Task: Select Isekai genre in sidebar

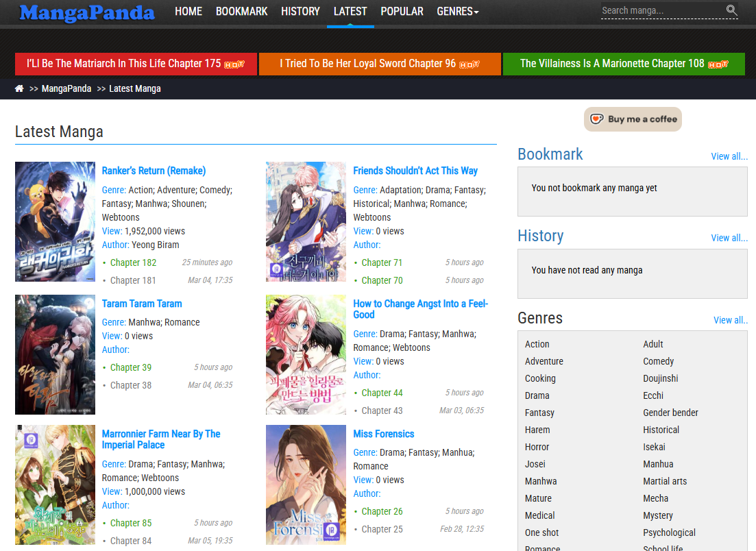Action: pyautogui.click(x=654, y=447)
